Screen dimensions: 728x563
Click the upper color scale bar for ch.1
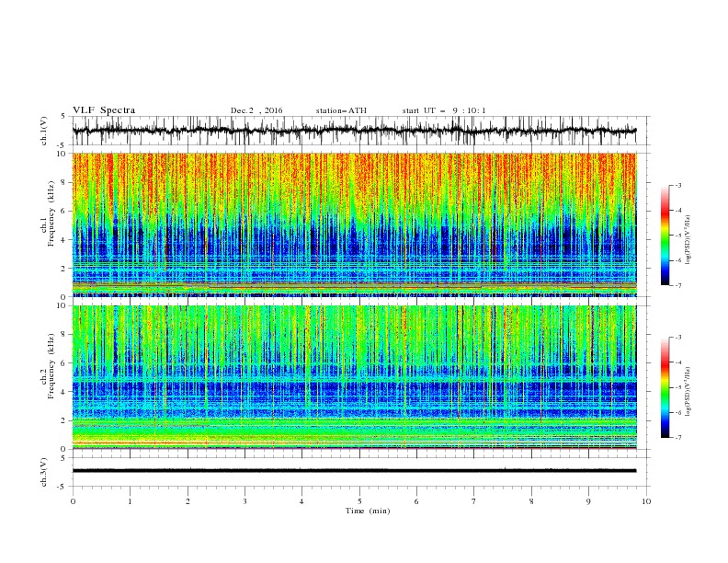click(665, 235)
